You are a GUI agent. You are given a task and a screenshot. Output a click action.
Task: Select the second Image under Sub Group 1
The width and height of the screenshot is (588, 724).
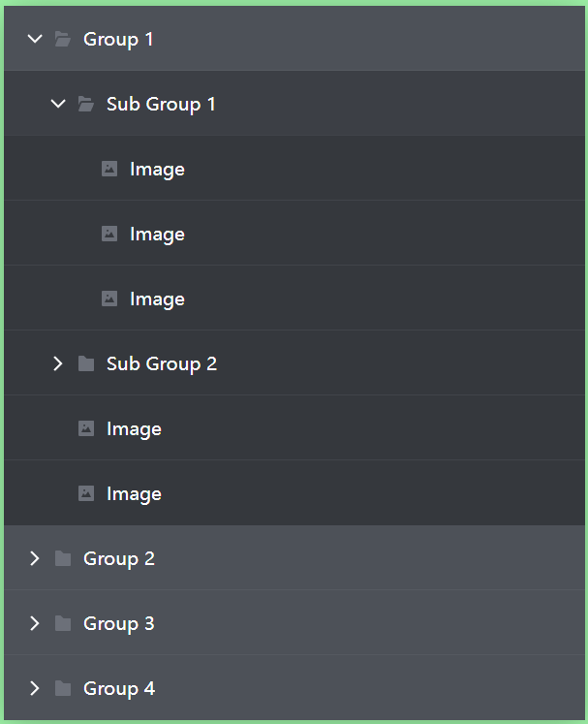(294, 234)
